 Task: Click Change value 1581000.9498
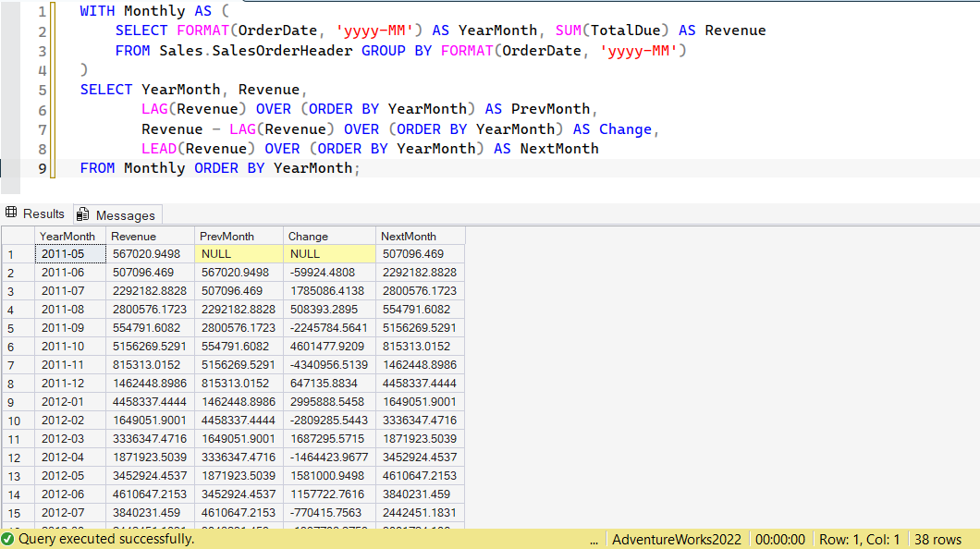pyautogui.click(x=330, y=475)
